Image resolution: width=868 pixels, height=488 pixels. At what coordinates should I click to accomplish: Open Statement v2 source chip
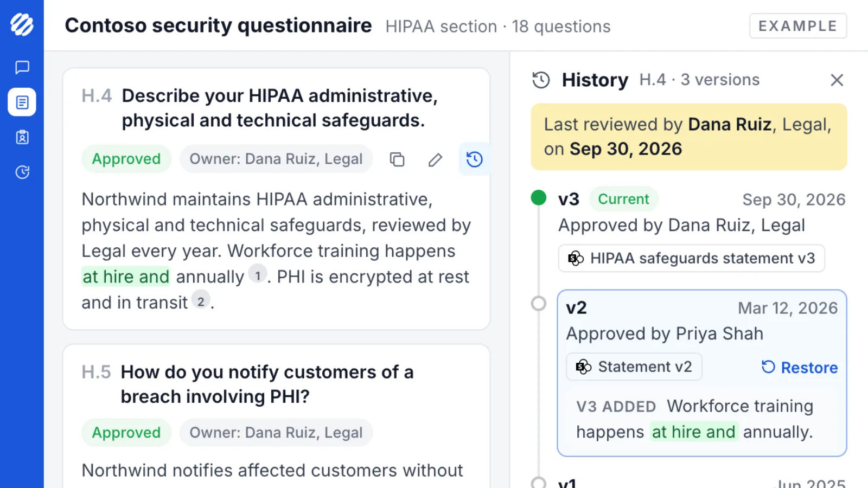(634, 367)
